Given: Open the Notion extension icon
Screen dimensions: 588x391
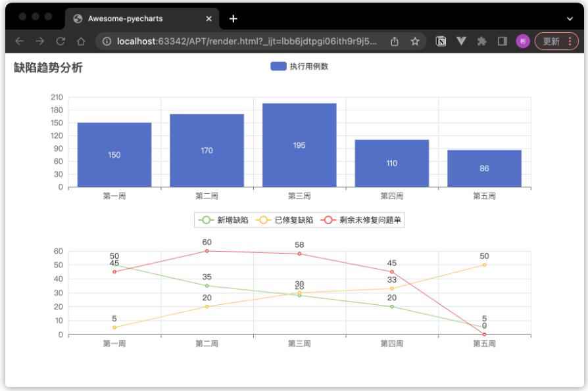Looking at the screenshot, I should (x=441, y=41).
